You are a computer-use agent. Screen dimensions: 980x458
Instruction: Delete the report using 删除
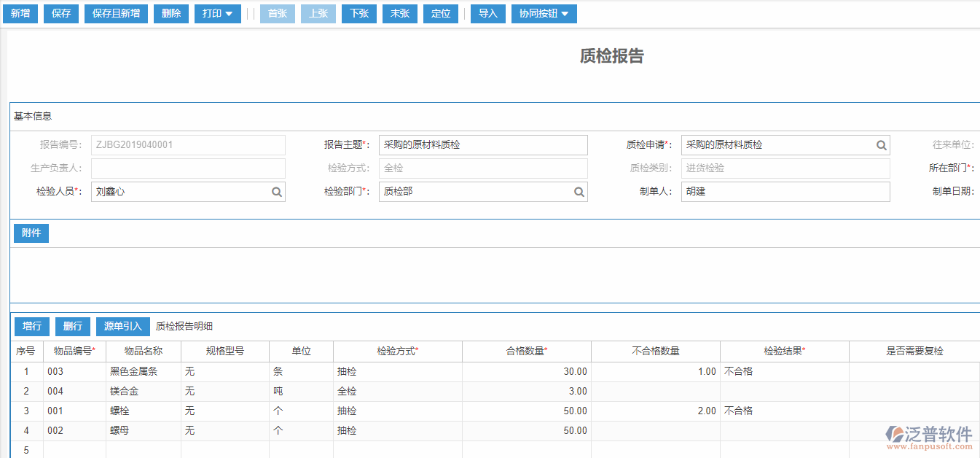[170, 13]
